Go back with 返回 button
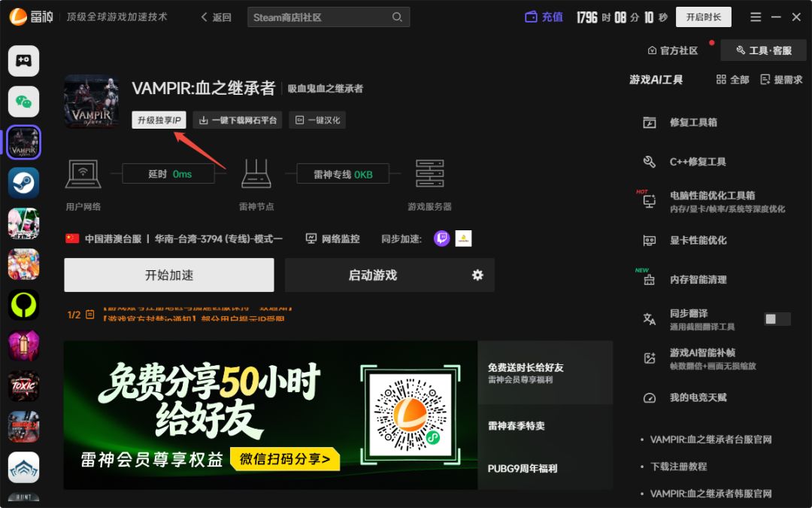812x508 pixels. 216,17
